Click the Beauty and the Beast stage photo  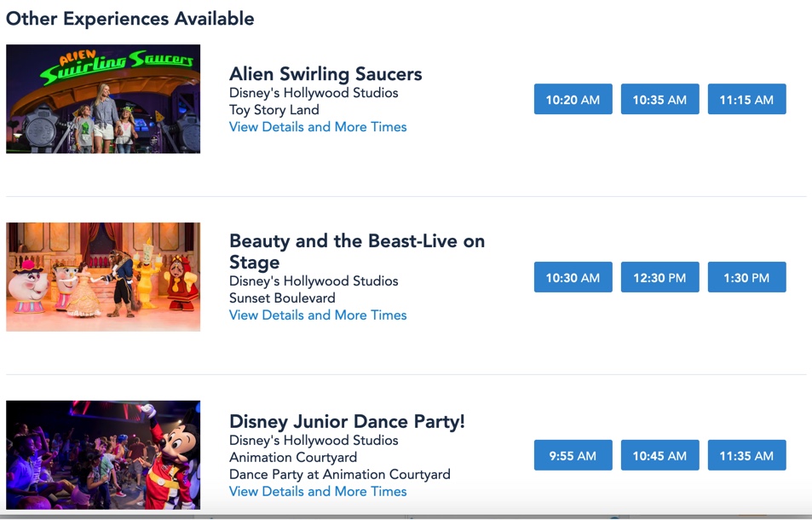[103, 277]
